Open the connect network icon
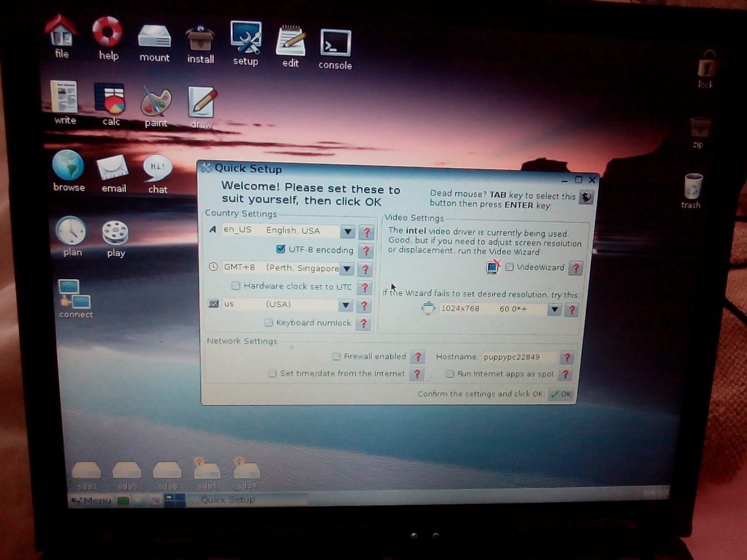The width and height of the screenshot is (747, 560). click(x=76, y=298)
